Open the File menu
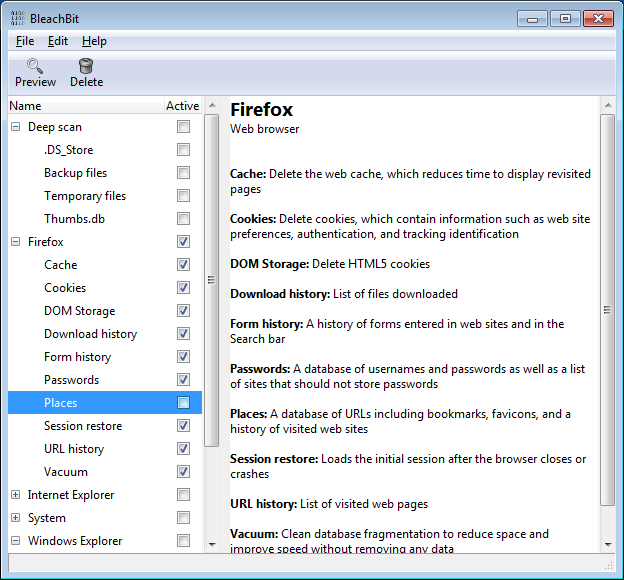624x580 pixels. pos(25,41)
